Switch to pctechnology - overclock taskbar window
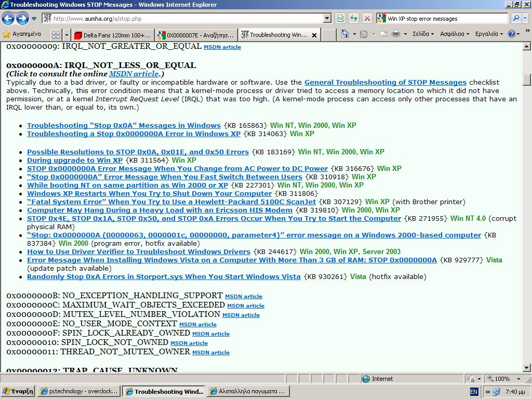This screenshot has height=399, width=532. [x=79, y=391]
